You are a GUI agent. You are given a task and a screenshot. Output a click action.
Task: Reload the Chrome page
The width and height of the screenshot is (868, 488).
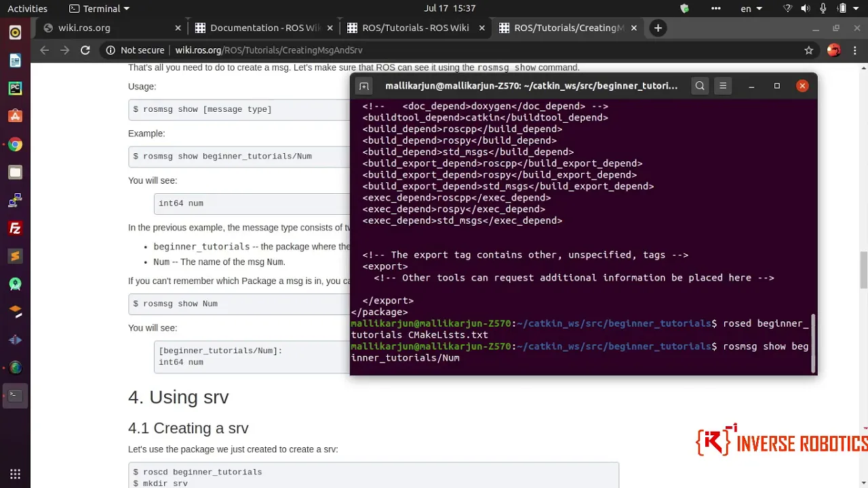click(85, 50)
